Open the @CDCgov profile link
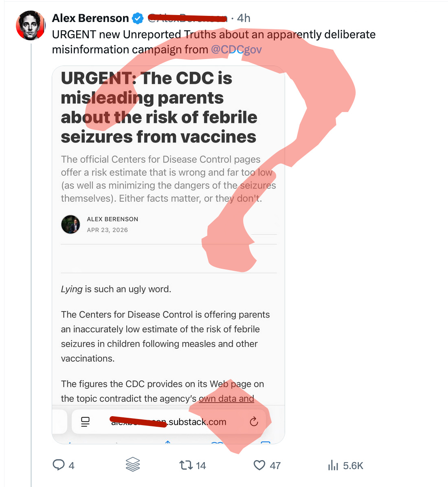 point(237,49)
